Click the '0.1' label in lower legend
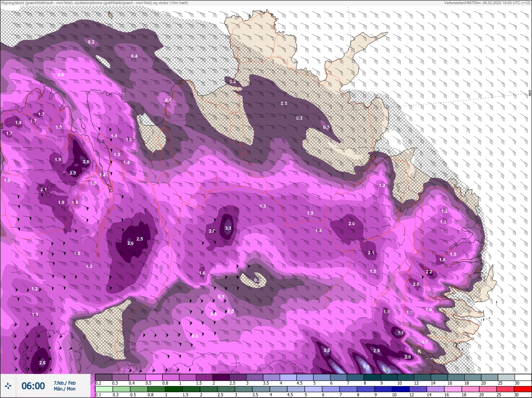This screenshot has width=532, height=398. [x=98, y=395]
